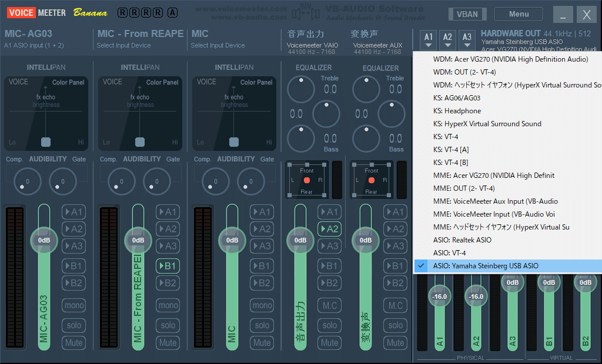Open the A2 output device dropdown
This screenshot has height=364, width=602.
(447, 39)
